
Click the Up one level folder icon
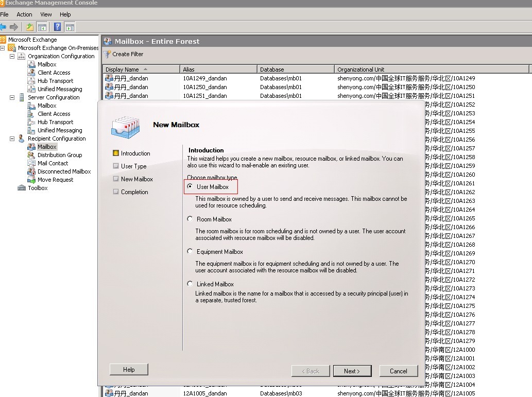pyautogui.click(x=30, y=27)
